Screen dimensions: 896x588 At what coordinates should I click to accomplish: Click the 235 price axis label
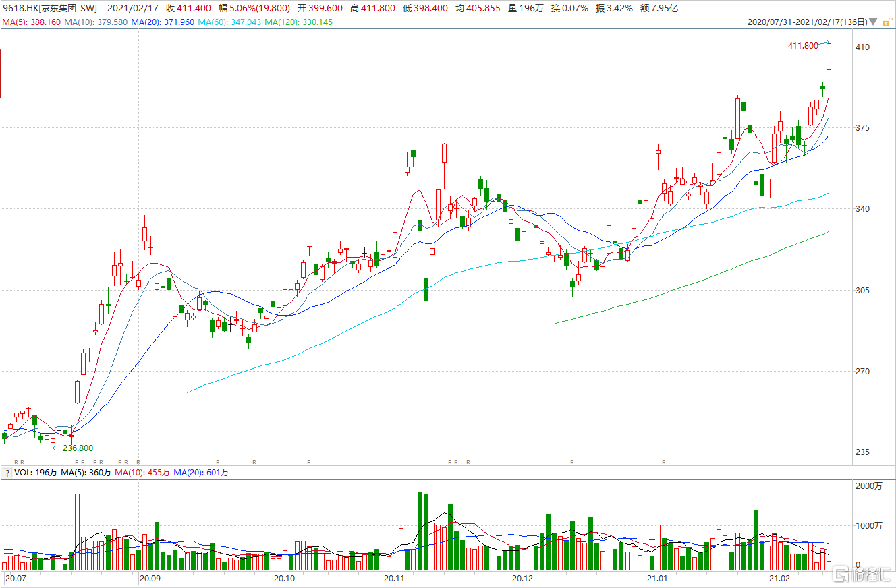click(862, 452)
